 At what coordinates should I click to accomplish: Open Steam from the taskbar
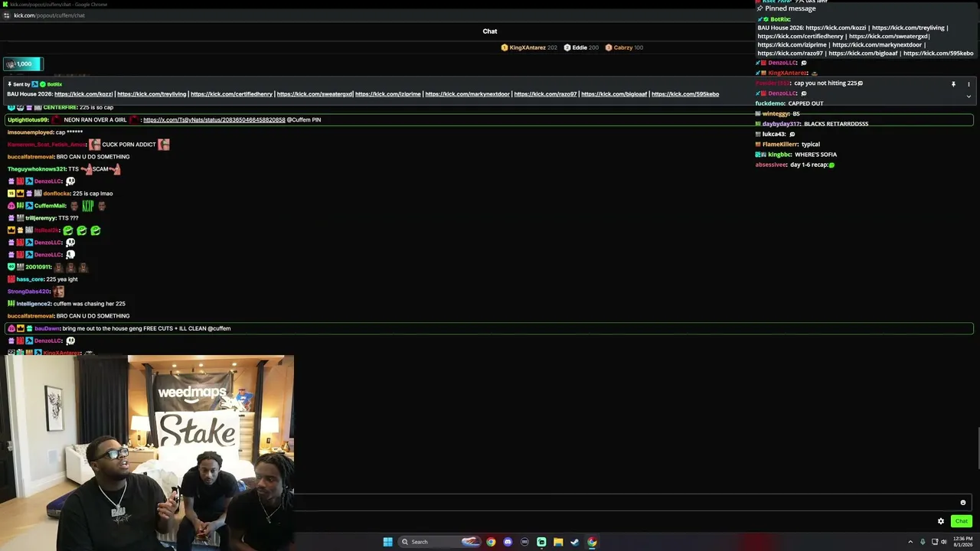tap(575, 542)
